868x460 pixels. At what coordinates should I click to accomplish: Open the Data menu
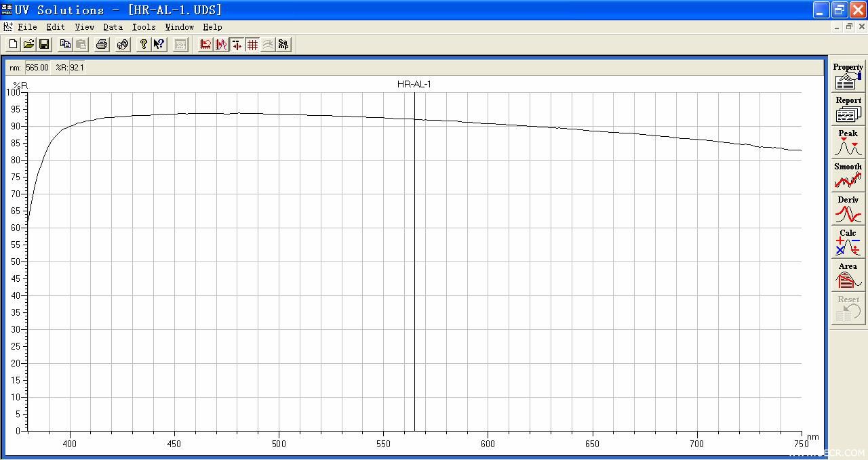113,27
